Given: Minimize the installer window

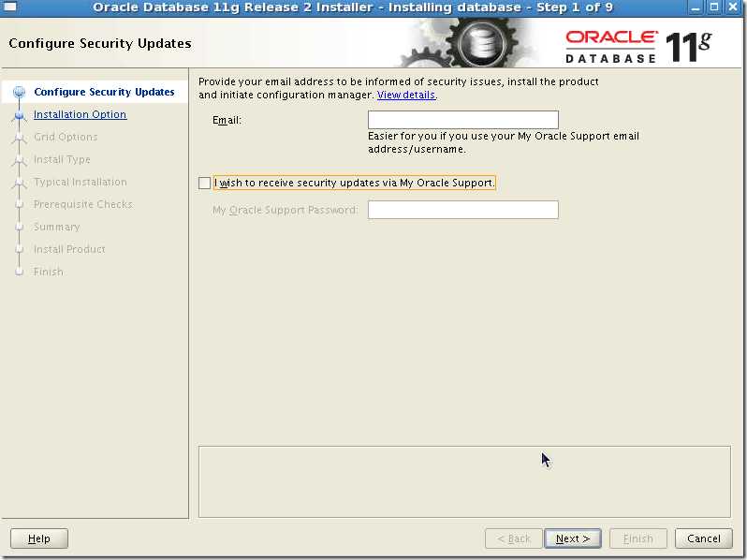Looking at the screenshot, I should click(x=696, y=7).
